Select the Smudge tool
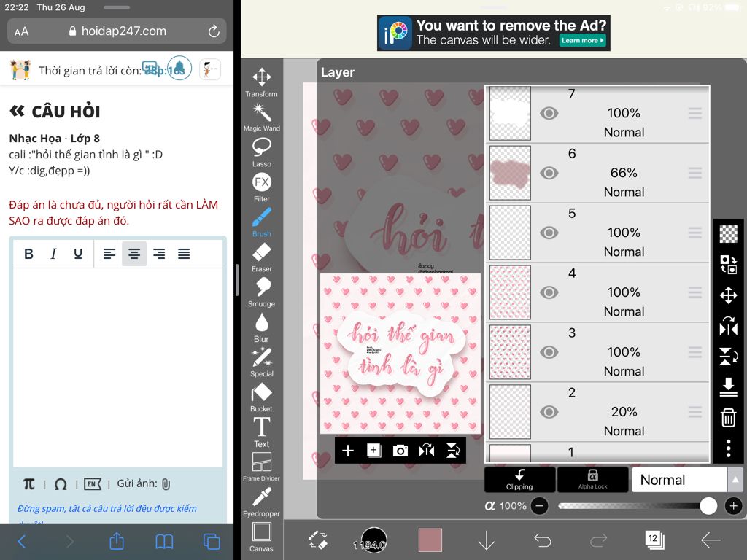The image size is (747, 560). point(262,292)
